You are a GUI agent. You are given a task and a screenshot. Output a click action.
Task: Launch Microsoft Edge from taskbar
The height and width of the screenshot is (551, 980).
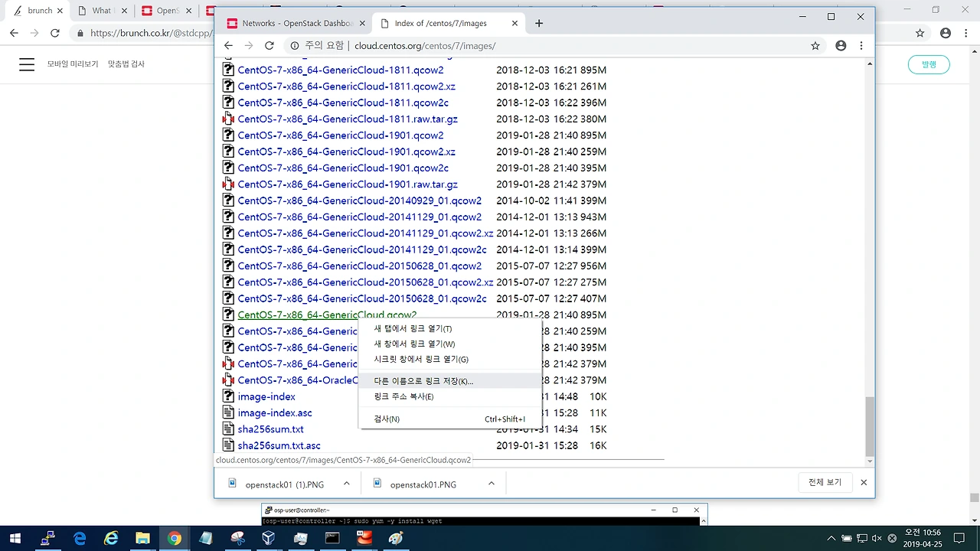[x=80, y=539]
